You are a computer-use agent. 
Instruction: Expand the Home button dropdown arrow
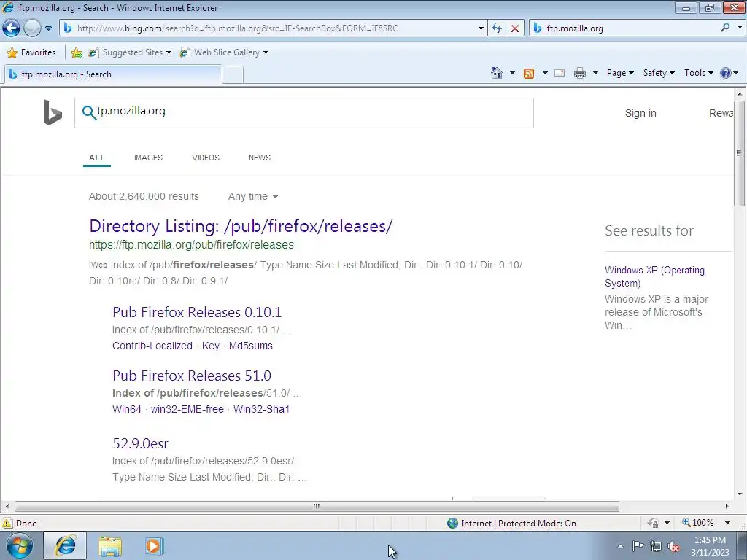(x=512, y=73)
